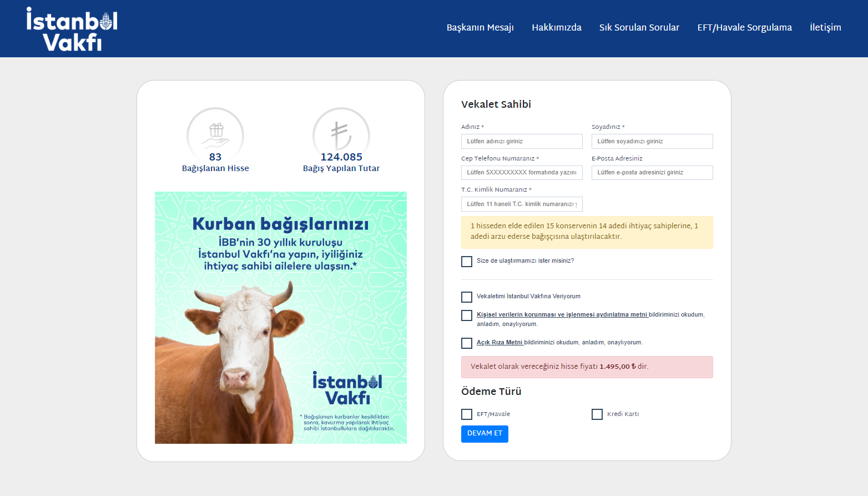Go to the Hakkımızda page
The image size is (868, 496).
pos(556,28)
